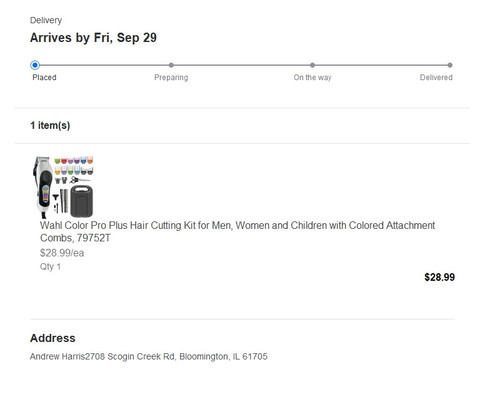The image size is (500, 404).
Task: Click the Address section heading
Action: [53, 338]
